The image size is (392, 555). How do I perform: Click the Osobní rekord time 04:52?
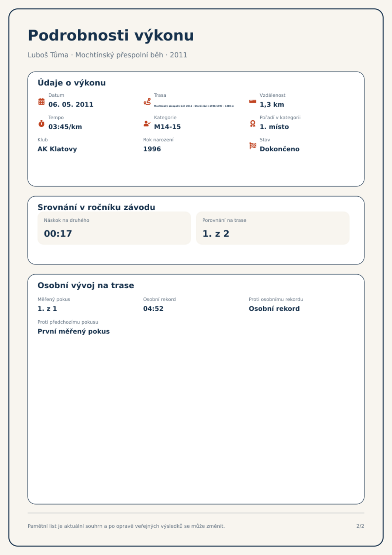click(153, 309)
